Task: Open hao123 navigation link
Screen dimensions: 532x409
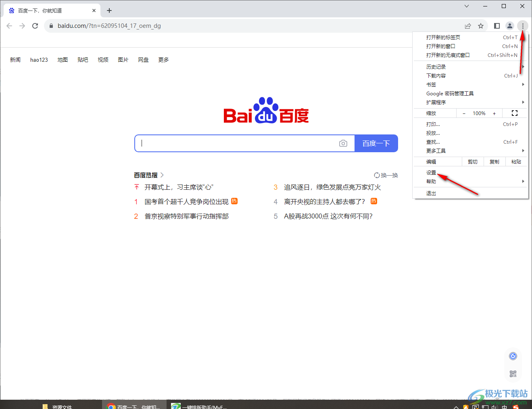Action: [39, 60]
